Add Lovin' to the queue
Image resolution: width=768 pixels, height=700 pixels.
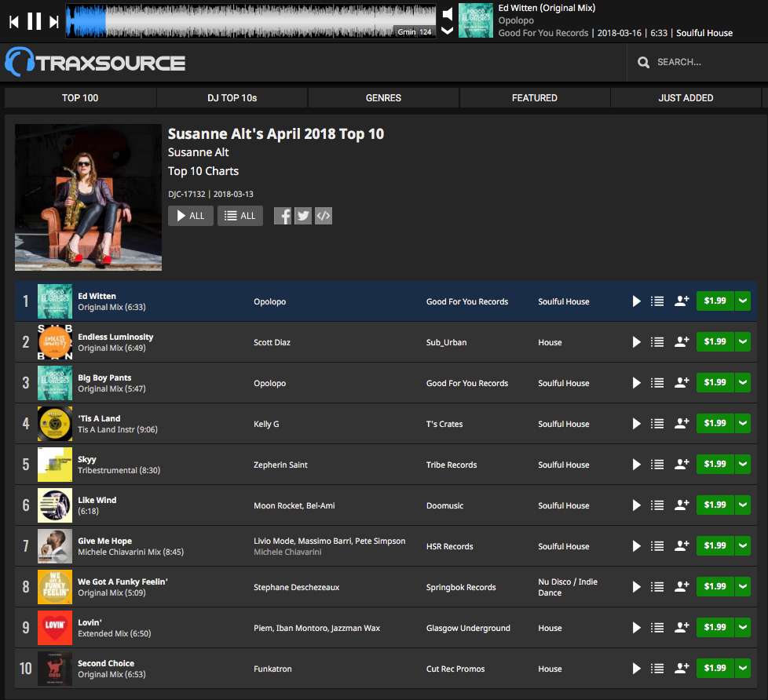(657, 627)
